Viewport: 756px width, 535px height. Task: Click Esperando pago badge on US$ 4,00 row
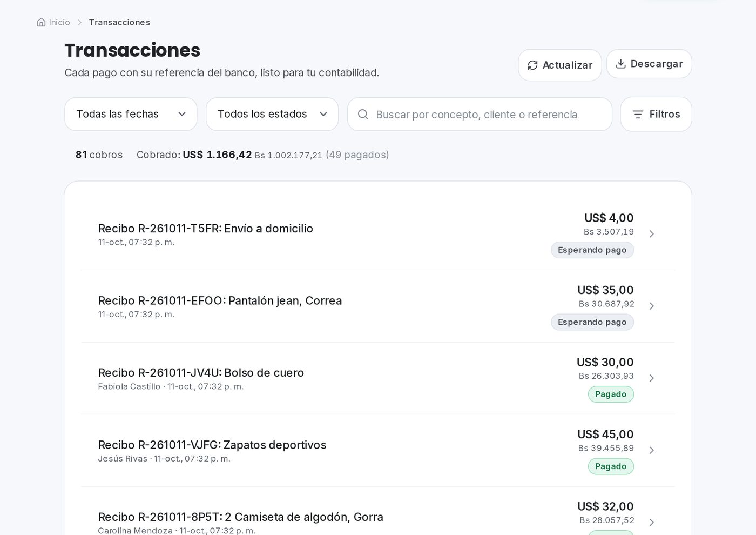pos(592,250)
